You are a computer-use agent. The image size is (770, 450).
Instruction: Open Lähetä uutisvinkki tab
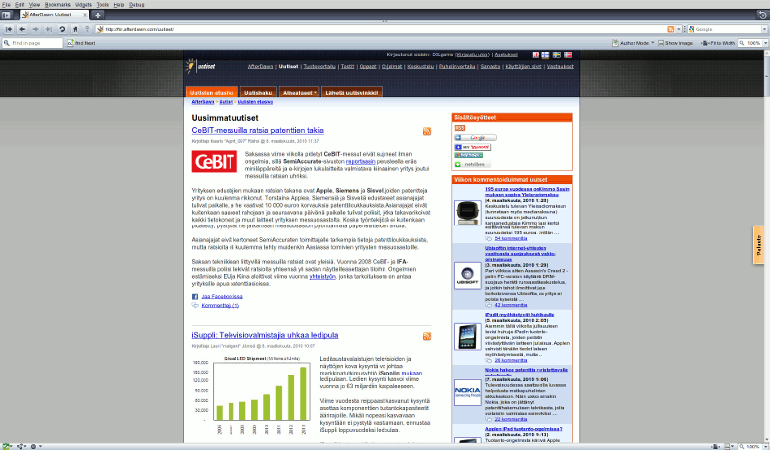(x=352, y=92)
